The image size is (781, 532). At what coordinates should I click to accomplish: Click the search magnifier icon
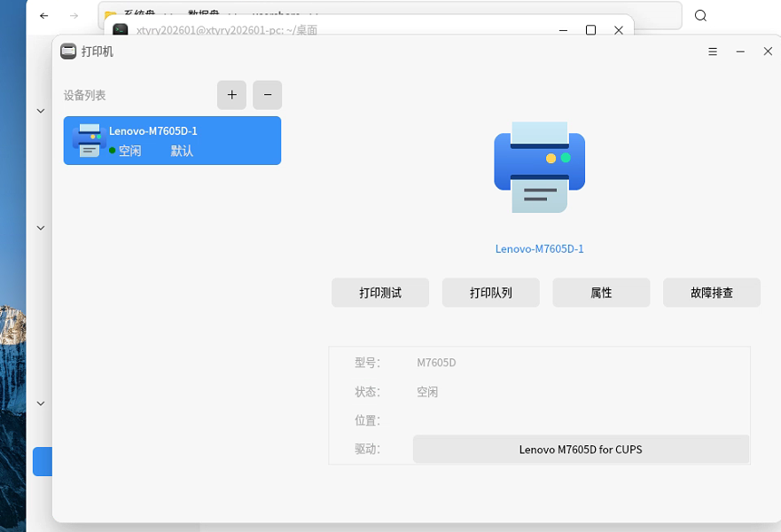pos(700,15)
